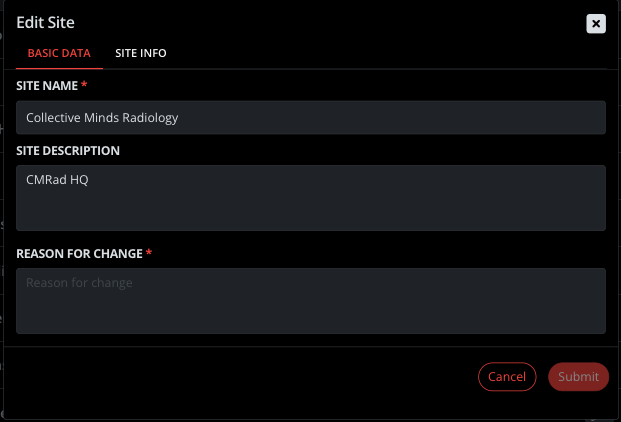Place cursor on the word Minds
Screen dimensions: 621x422
[x=101, y=118]
